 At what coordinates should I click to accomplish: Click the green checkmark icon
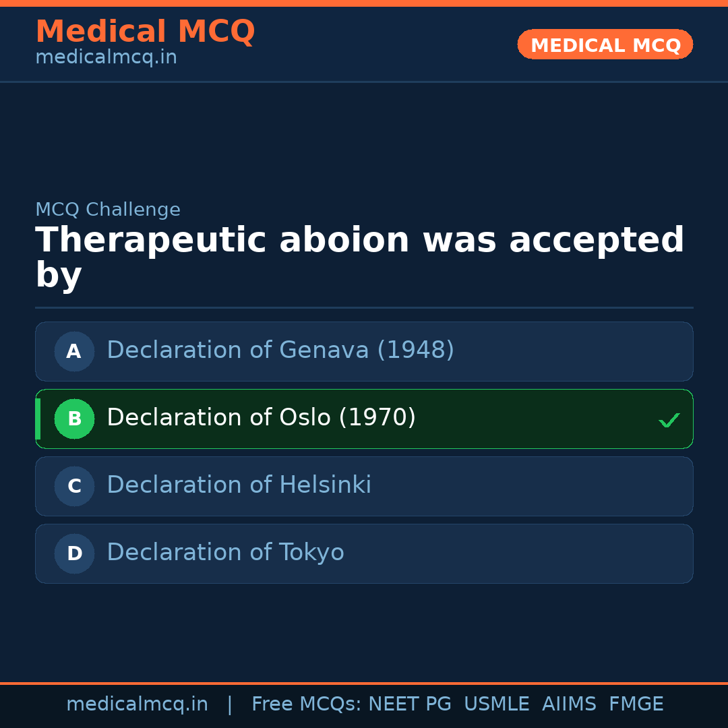[x=669, y=420]
